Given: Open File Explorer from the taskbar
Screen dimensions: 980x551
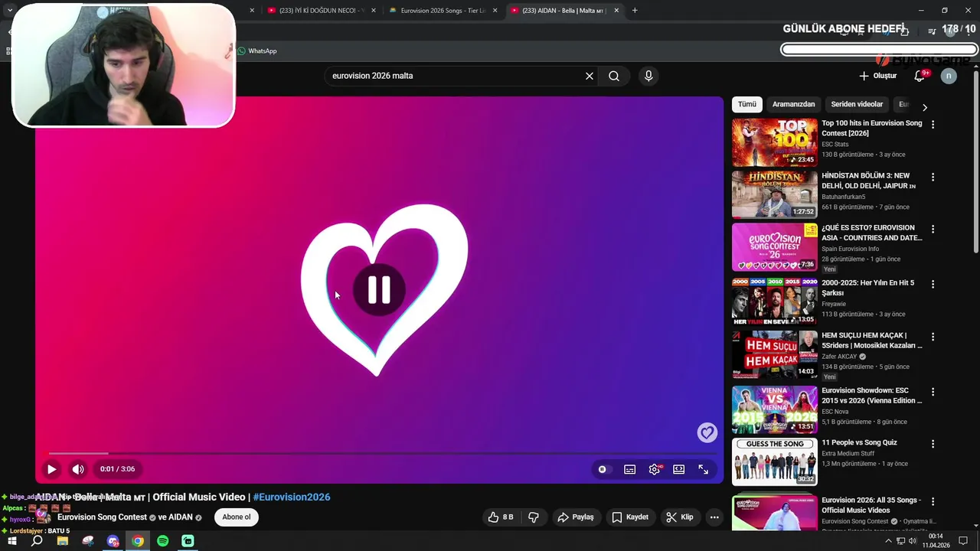Looking at the screenshot, I should (x=63, y=541).
